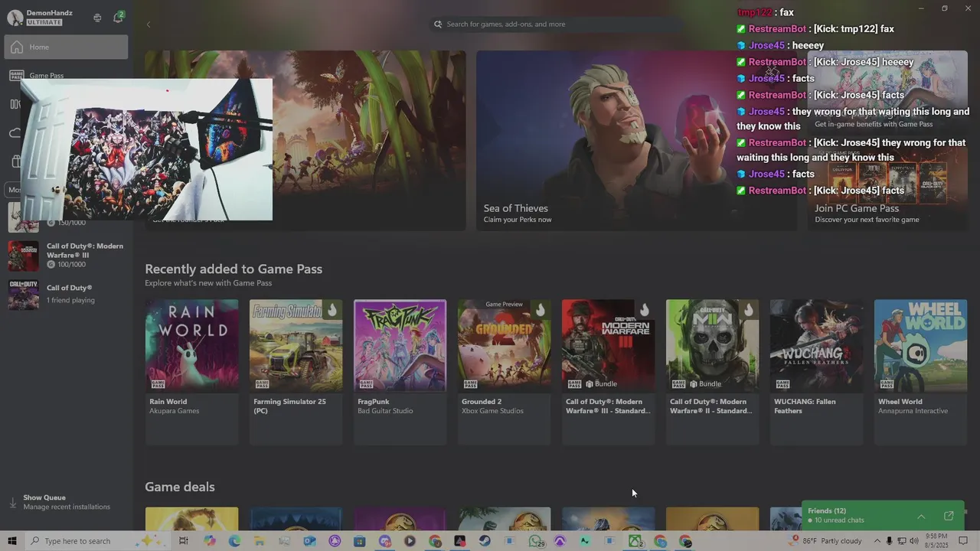Open Show Queue recent installations
Viewport: 980px width, 551px height.
pos(67,502)
